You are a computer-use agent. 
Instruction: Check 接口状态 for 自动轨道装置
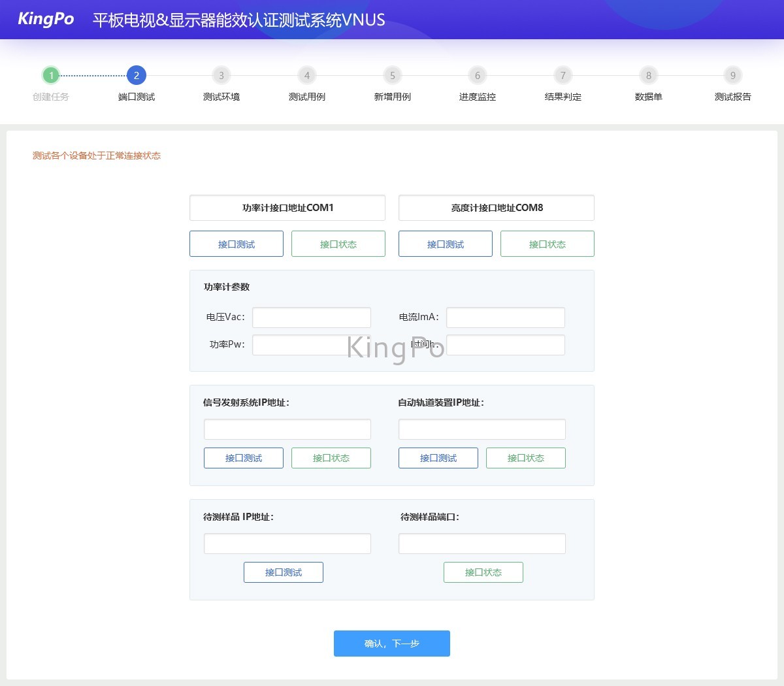click(x=526, y=458)
